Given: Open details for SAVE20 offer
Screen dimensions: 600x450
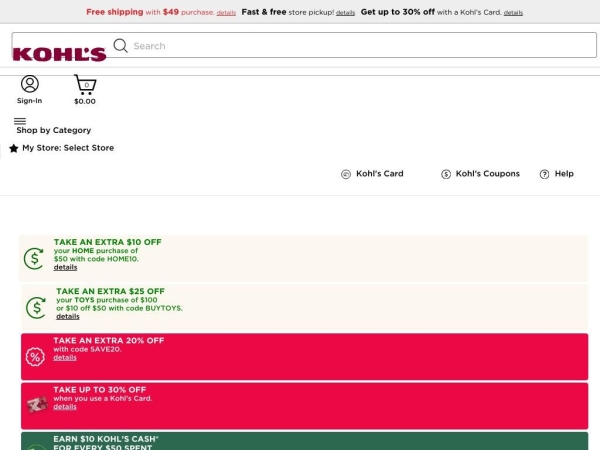Looking at the screenshot, I should (x=65, y=357).
